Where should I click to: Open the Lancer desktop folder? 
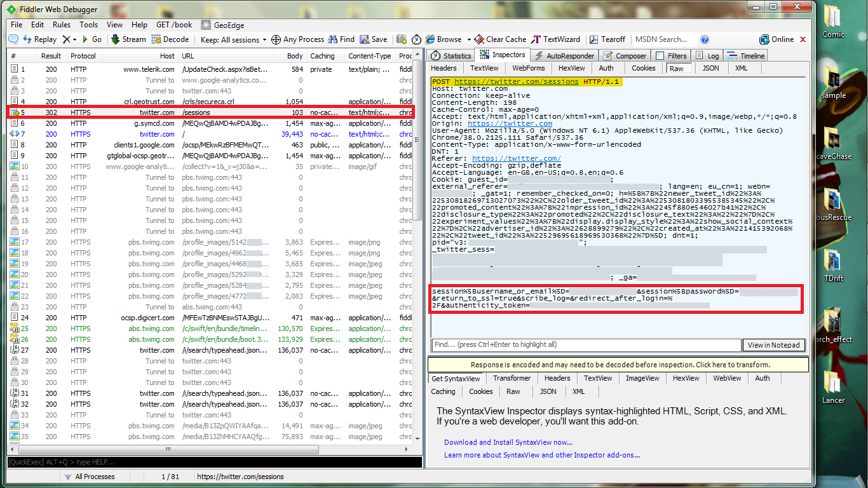pos(833,388)
